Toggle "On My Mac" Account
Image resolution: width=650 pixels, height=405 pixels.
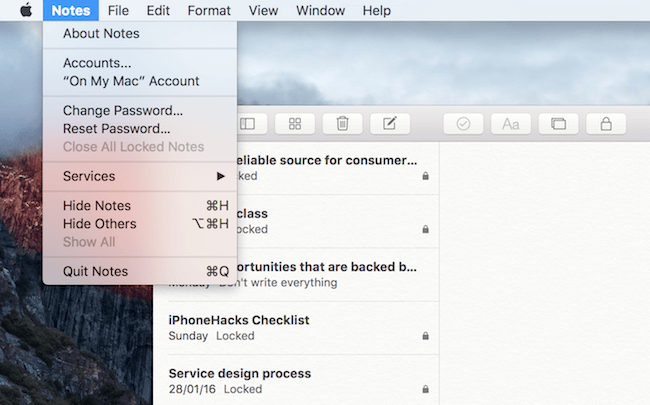pyautogui.click(x=140, y=81)
